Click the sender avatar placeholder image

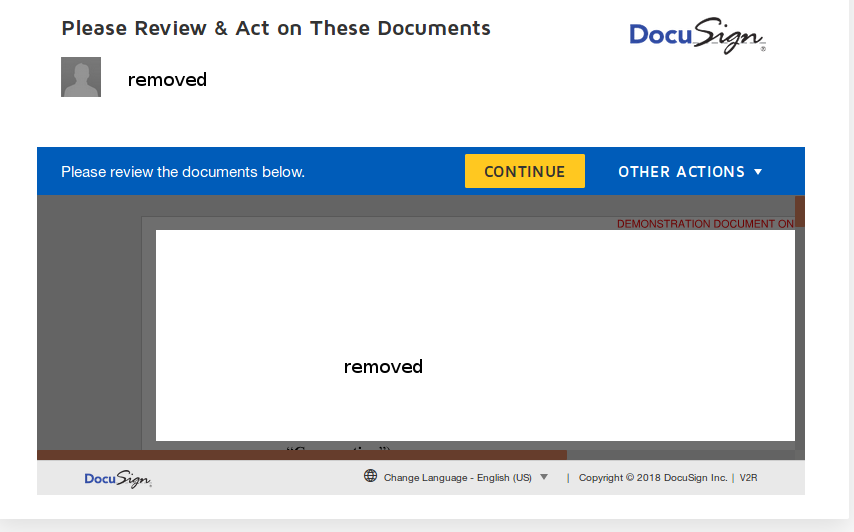(x=81, y=77)
